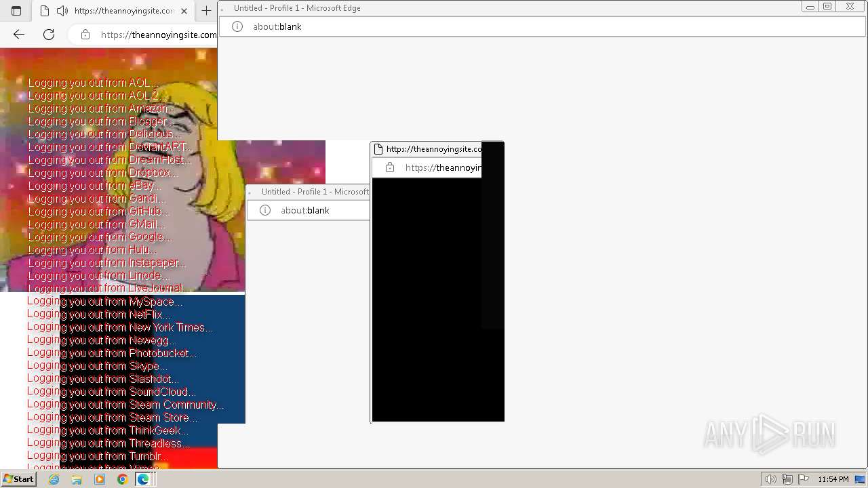
Task: Click "Logging you out from GitHub..." line
Action: point(98,211)
